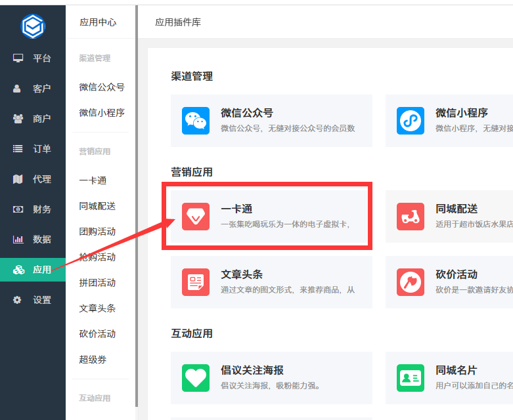
Task: Click the map icon beside 代理
Action: point(18,179)
